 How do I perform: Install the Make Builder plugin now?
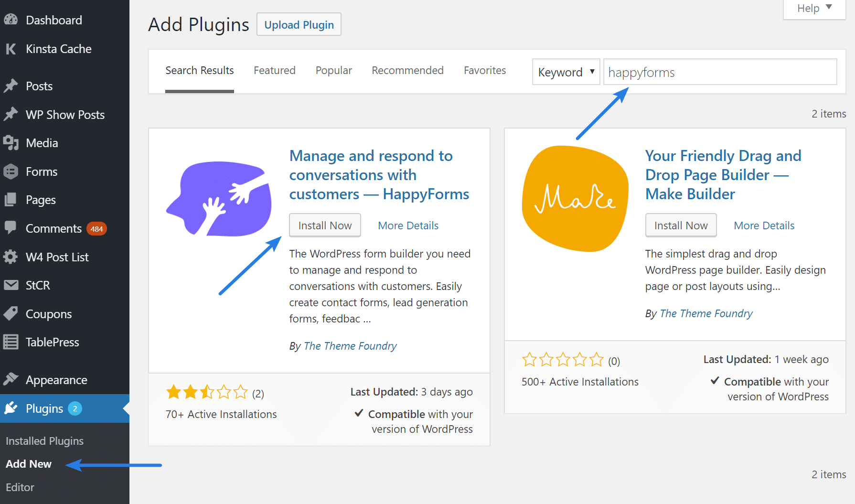[x=681, y=225]
